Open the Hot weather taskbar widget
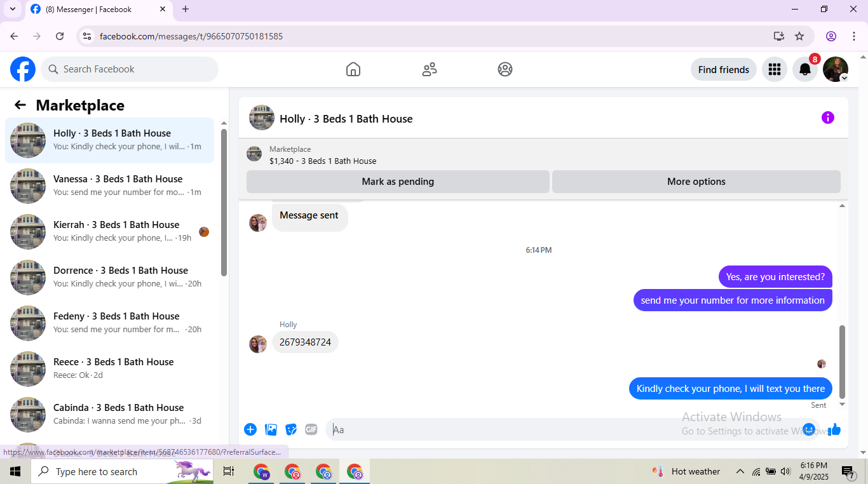 tap(686, 471)
